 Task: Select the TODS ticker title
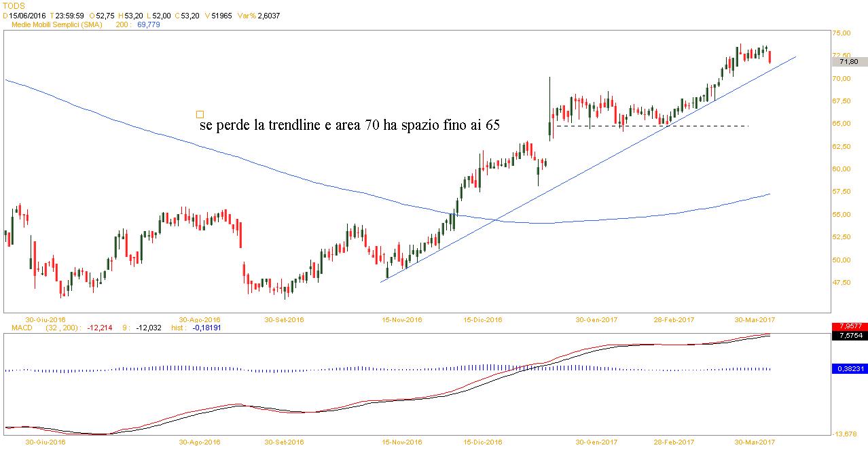14,5
